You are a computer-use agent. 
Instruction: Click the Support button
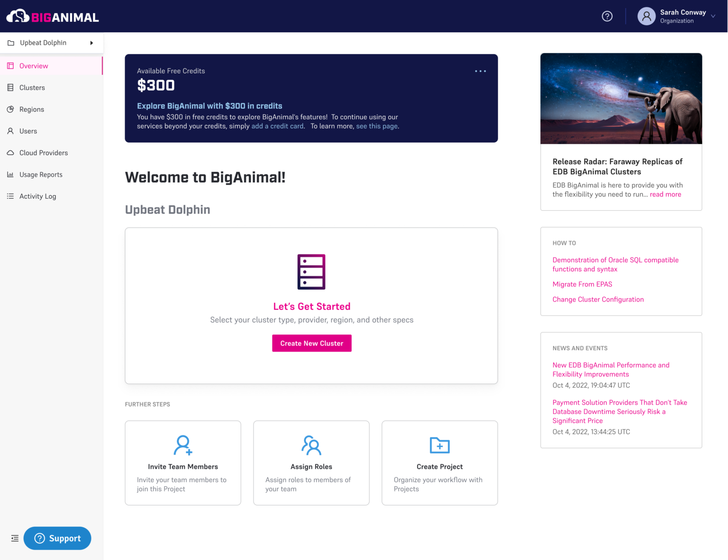click(x=57, y=538)
